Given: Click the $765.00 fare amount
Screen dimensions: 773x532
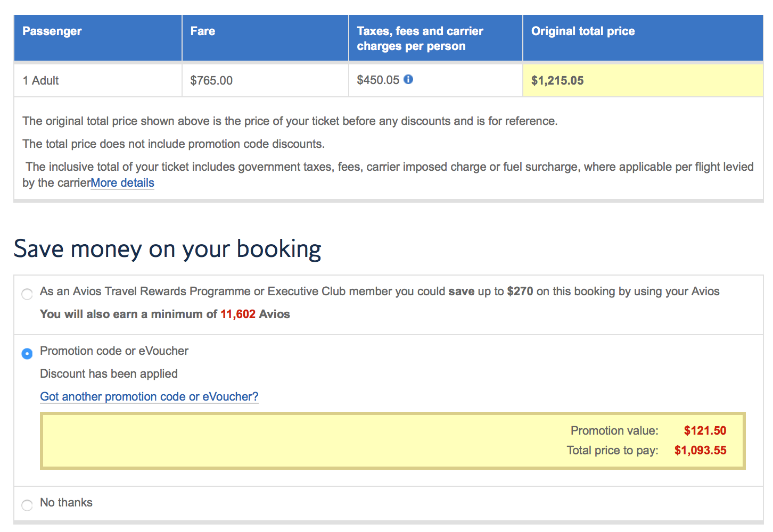Looking at the screenshot, I should pos(211,81).
